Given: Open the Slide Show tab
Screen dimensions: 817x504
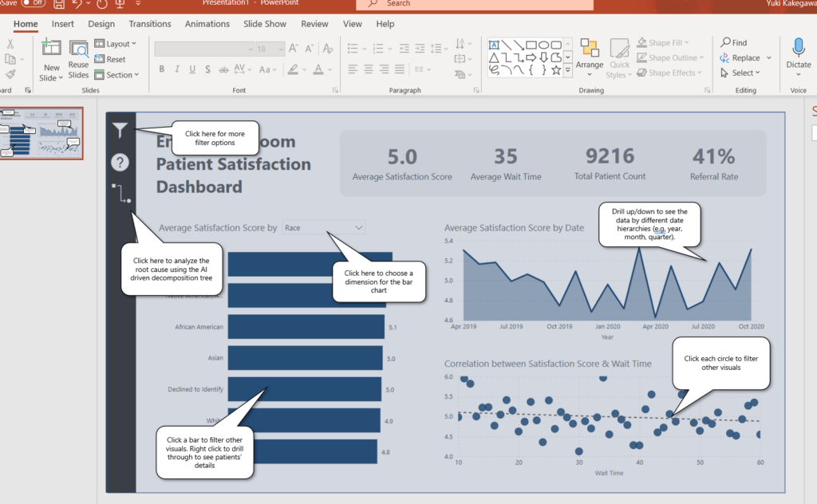Looking at the screenshot, I should coord(264,24).
